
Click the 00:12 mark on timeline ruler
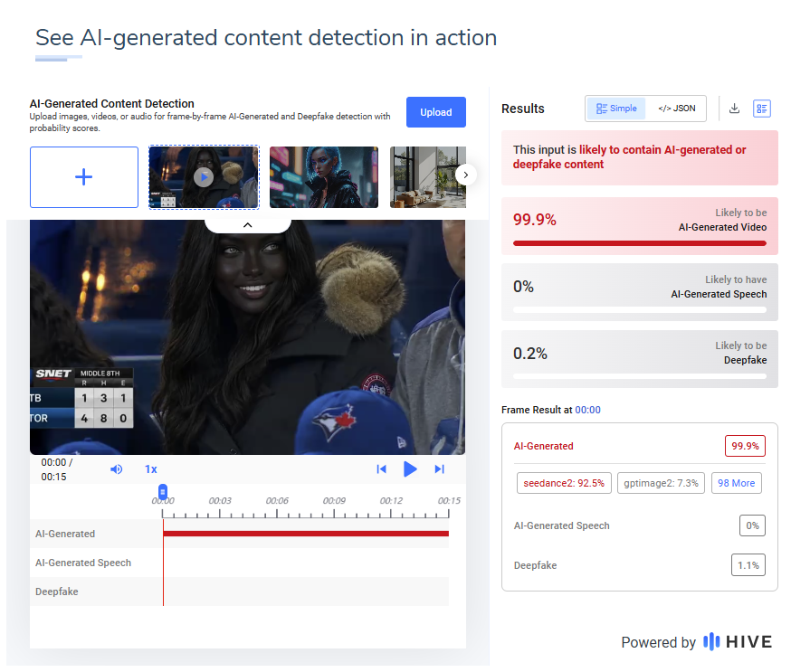(x=391, y=501)
